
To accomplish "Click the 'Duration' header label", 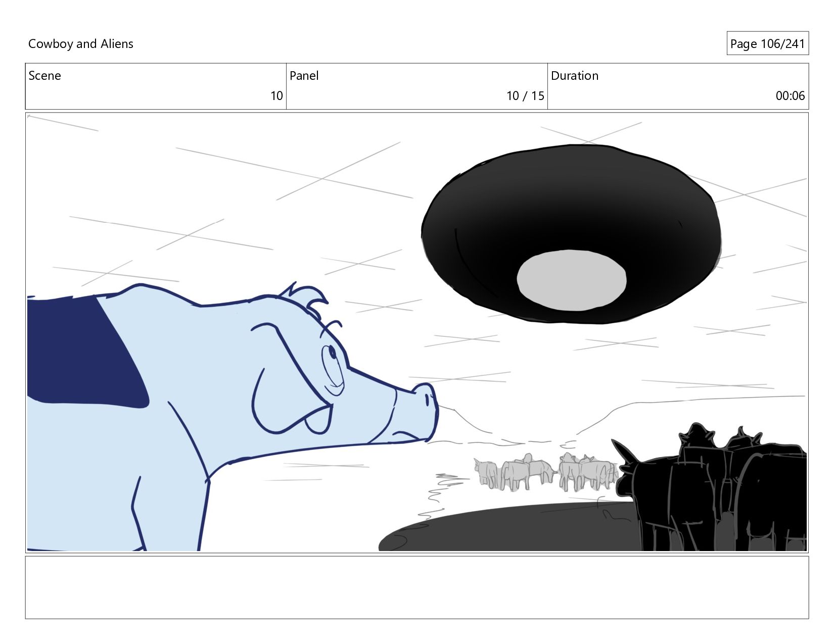I will point(574,76).
